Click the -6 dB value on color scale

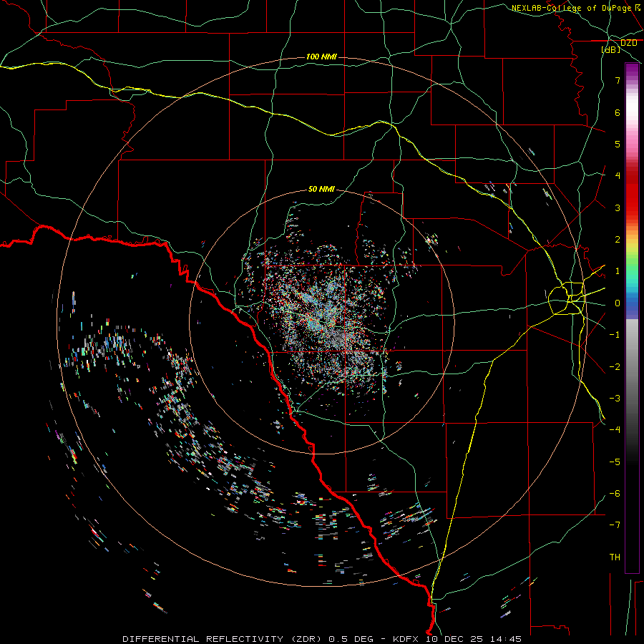(615, 494)
